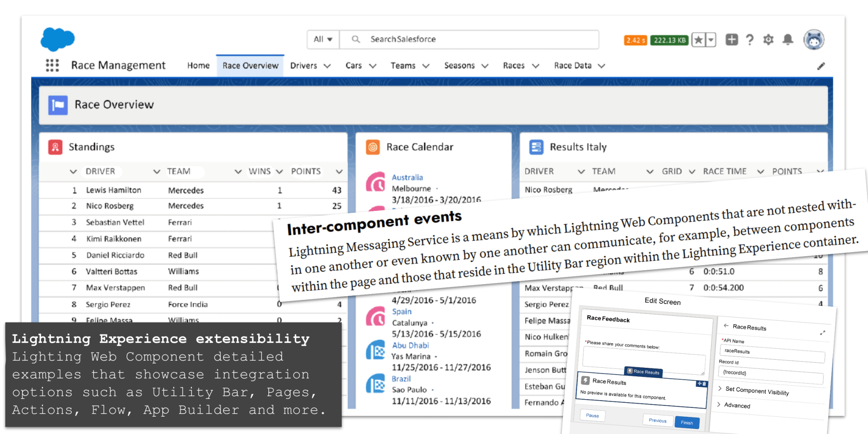Open Salesforce Setup via the gear icon
The height and width of the screenshot is (434, 868).
click(768, 39)
